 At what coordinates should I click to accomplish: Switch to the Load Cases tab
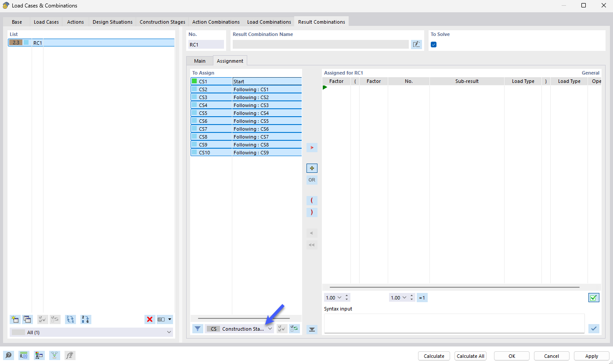coord(46,22)
